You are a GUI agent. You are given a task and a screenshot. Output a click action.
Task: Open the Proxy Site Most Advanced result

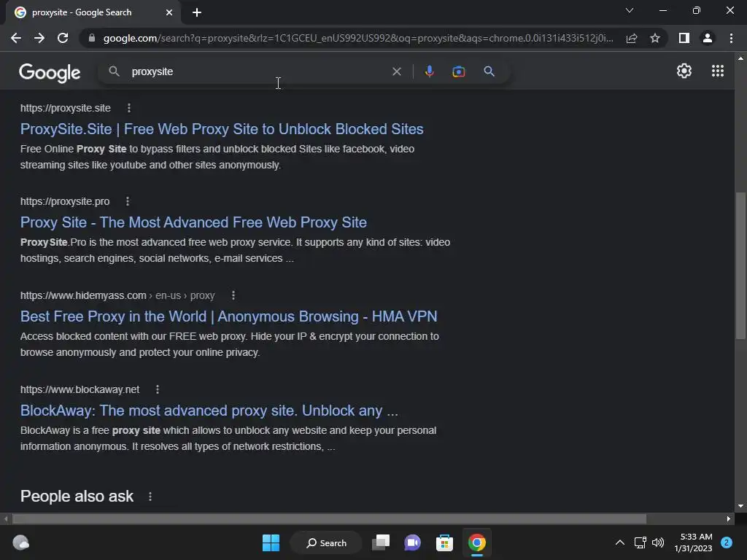click(x=193, y=222)
